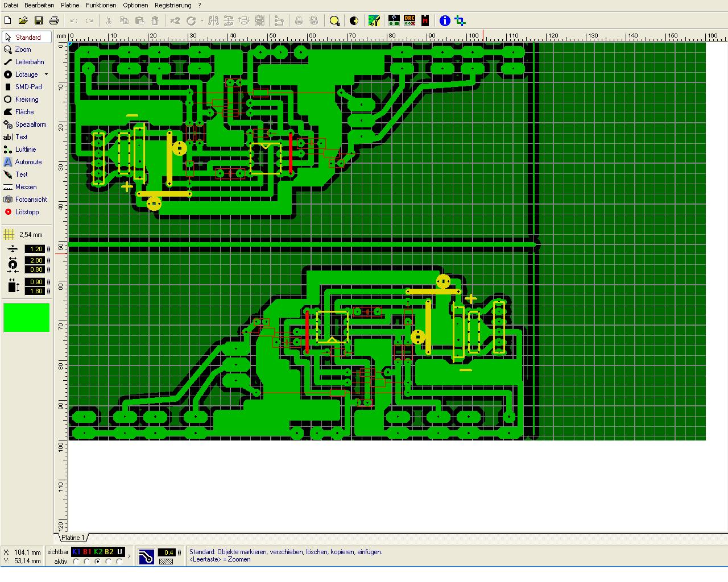Toggle visibility of layer B1
Screen dimensions: 728x582
coord(87,552)
